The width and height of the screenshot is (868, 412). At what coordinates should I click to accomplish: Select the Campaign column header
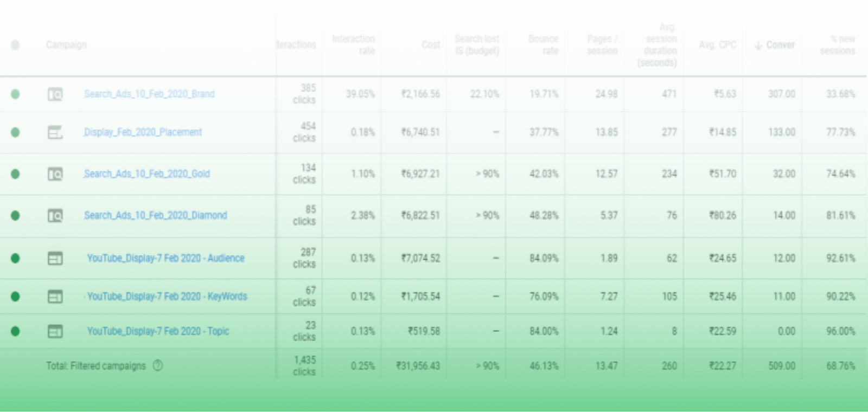[66, 45]
